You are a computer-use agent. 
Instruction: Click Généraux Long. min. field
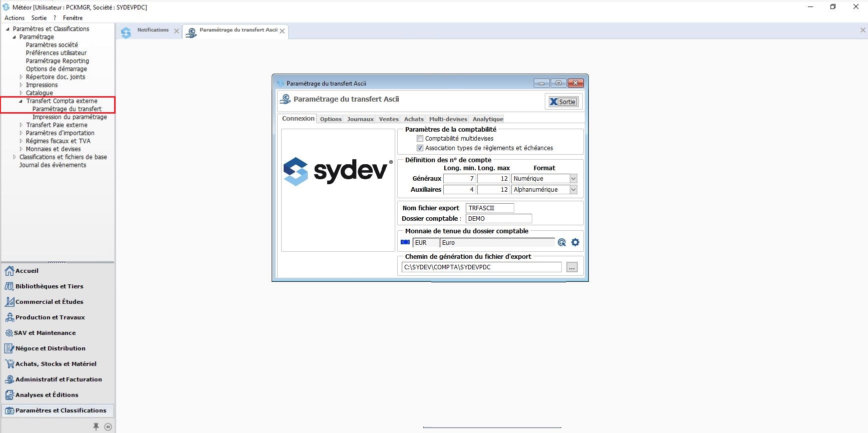pos(460,179)
